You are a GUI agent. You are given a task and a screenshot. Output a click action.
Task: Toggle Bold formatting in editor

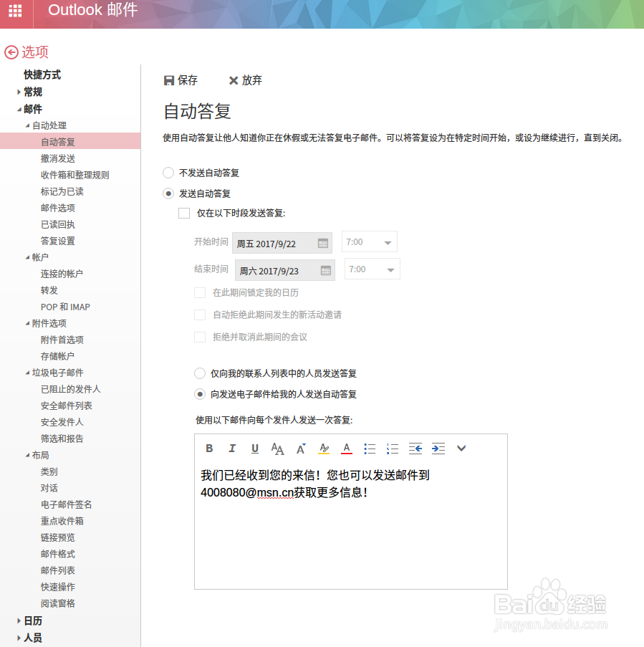click(210, 449)
